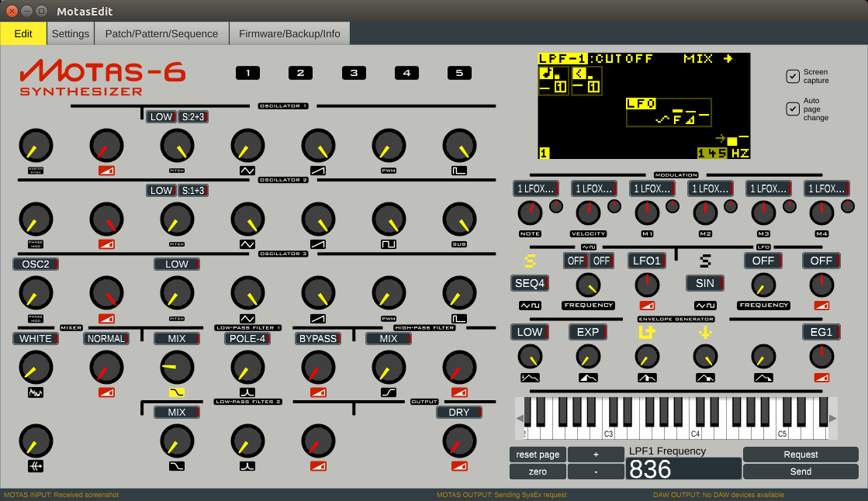This screenshot has width=868, height=501.
Task: Click the Request button
Action: [x=801, y=454]
